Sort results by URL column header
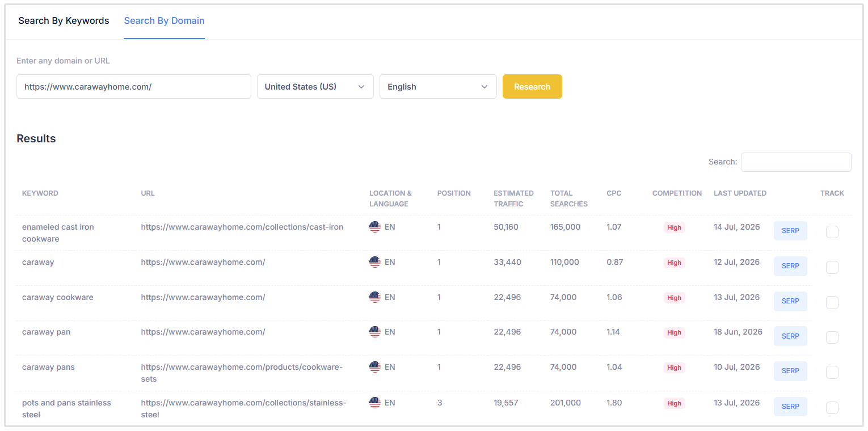This screenshot has height=431, width=868. click(x=148, y=193)
